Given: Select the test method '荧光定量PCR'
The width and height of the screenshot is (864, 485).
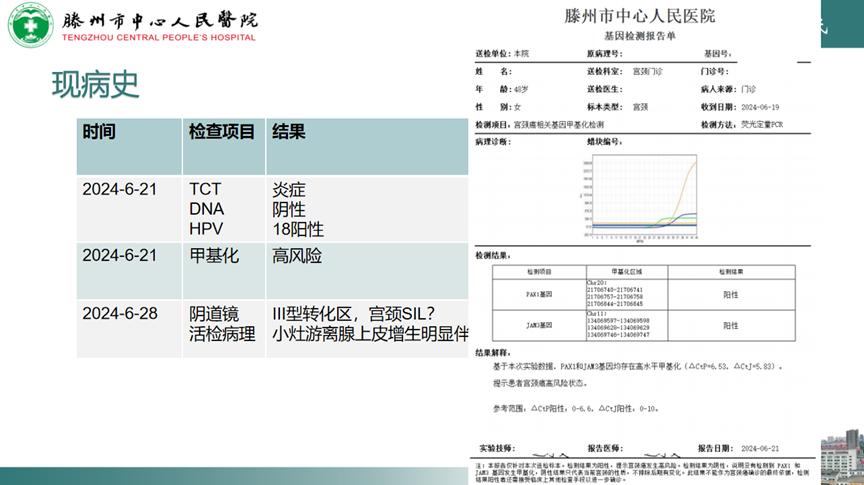Looking at the screenshot, I should coord(762,125).
